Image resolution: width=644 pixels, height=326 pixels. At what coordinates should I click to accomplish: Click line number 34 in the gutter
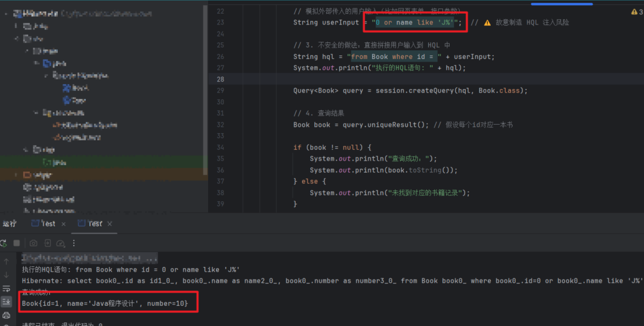pos(221,147)
